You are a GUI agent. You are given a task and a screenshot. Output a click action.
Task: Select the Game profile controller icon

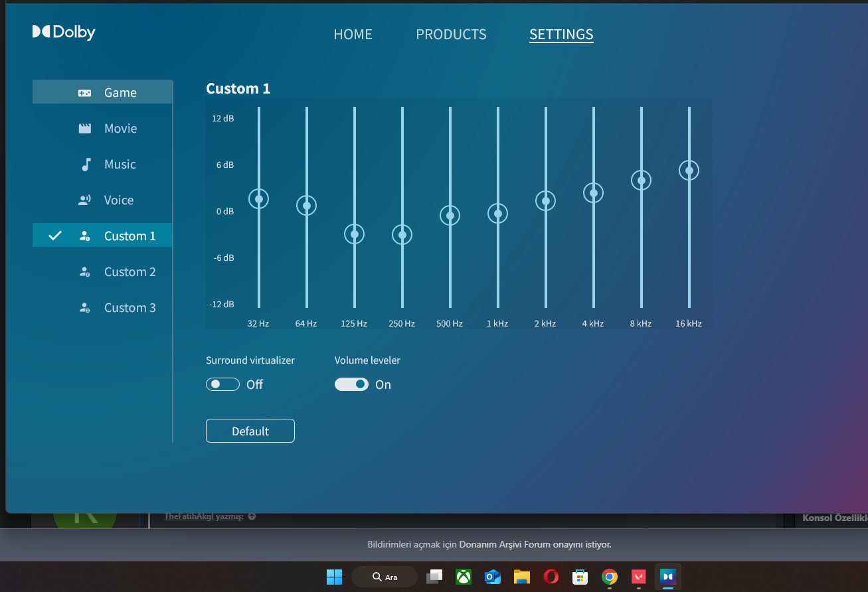85,93
